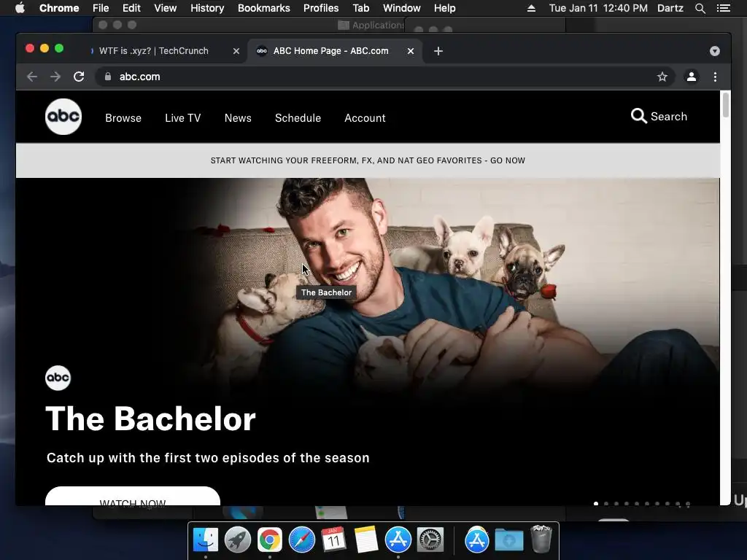This screenshot has height=560, width=747.
Task: Click the Apple menu icon
Action: coord(20,8)
